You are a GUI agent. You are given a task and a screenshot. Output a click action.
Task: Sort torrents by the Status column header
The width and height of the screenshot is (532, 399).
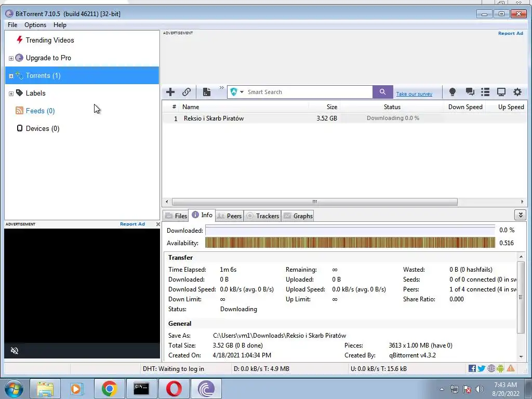[x=392, y=107]
